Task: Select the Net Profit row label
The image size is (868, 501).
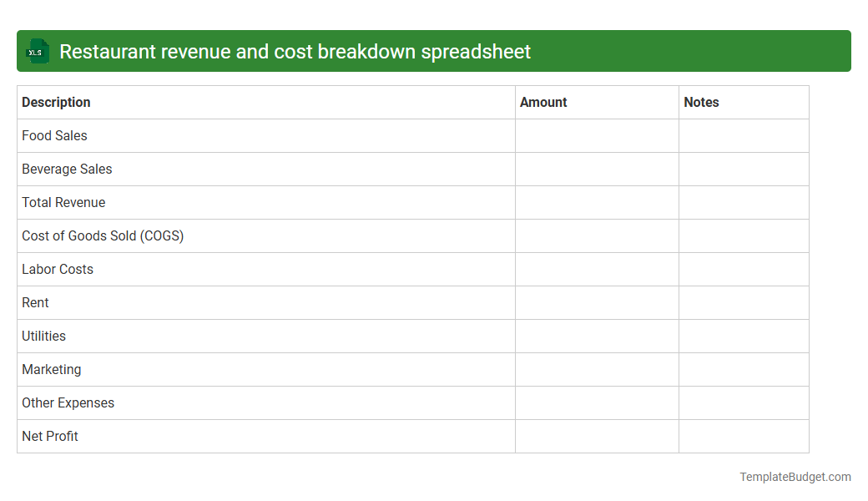Action: [49, 436]
